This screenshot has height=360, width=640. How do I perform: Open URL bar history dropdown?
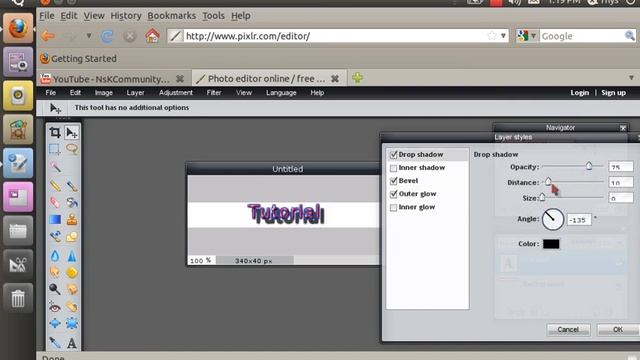click(503, 36)
